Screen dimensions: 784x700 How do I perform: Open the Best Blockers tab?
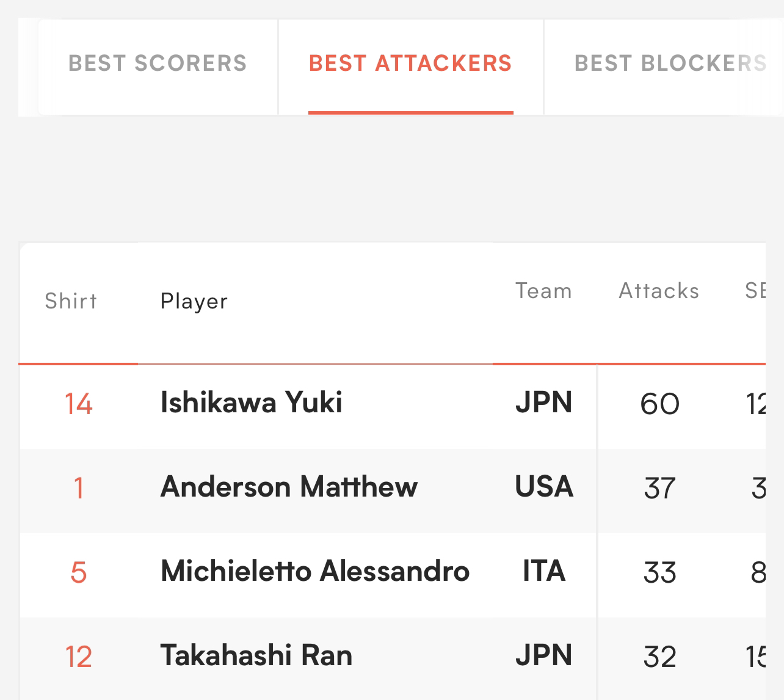point(670,64)
